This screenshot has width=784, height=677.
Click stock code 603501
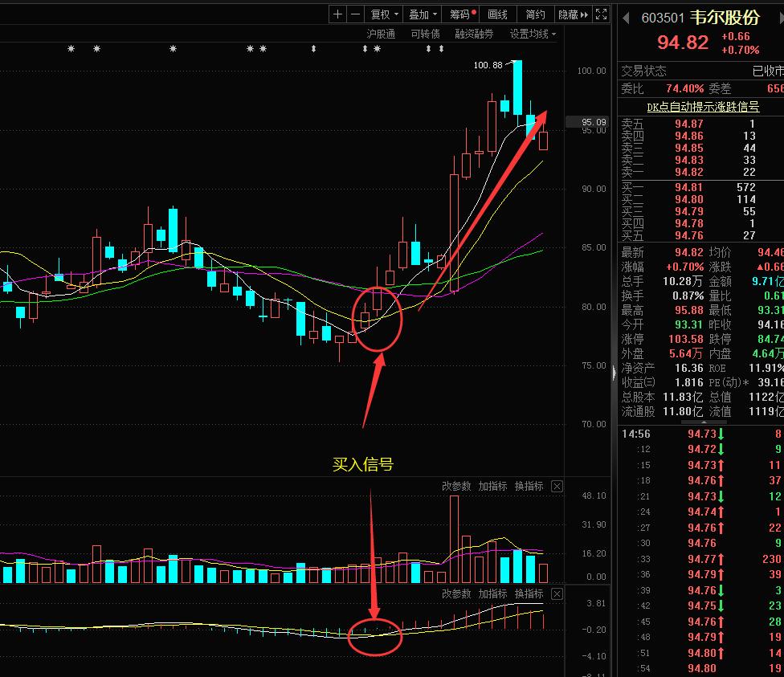[663, 18]
